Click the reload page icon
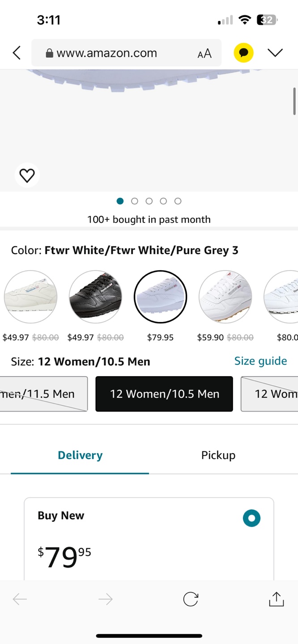 [x=191, y=599]
